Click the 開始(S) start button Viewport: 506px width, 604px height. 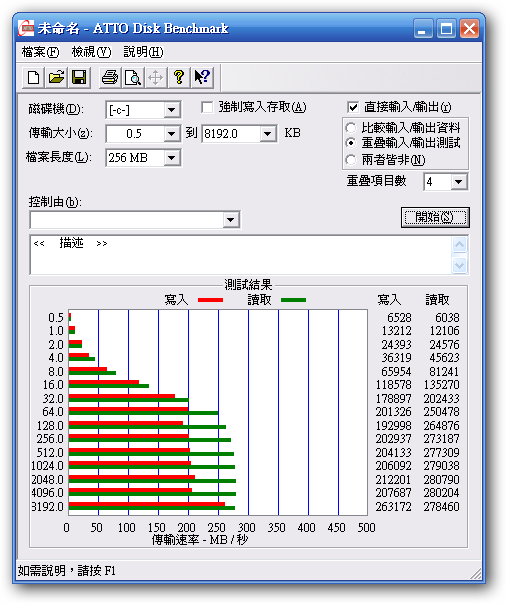[x=435, y=218]
